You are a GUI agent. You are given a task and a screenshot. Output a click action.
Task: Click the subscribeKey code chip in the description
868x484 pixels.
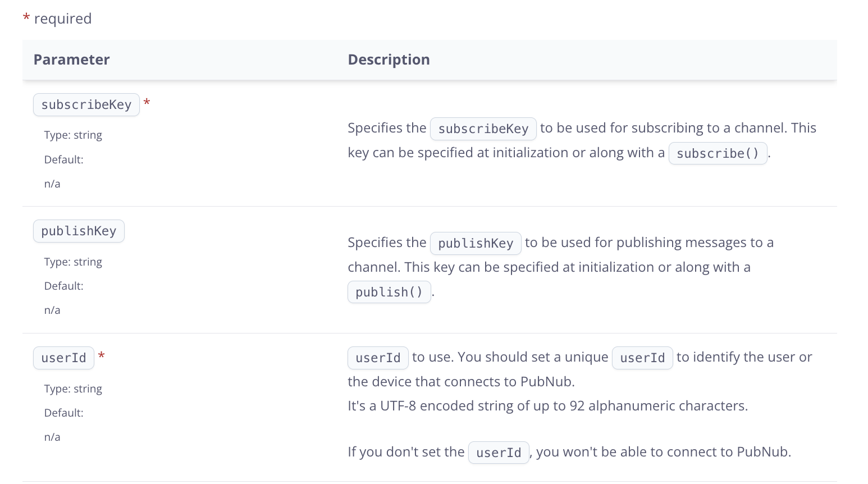point(483,129)
